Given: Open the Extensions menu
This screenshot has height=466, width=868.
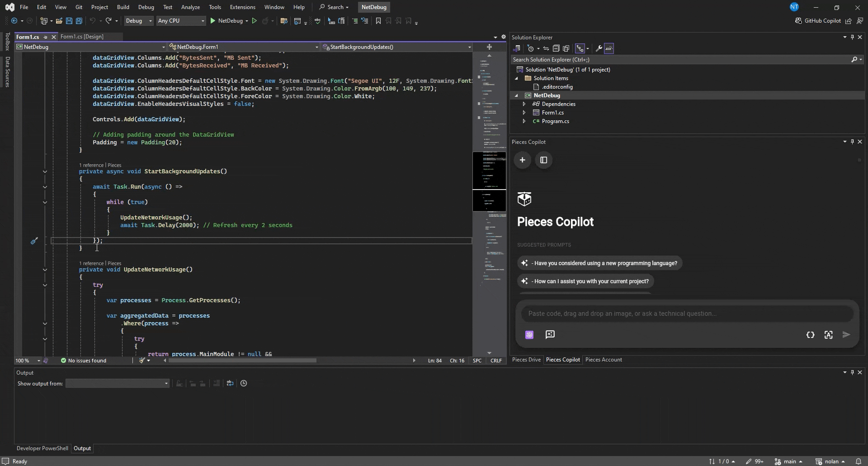Looking at the screenshot, I should coord(242,7).
